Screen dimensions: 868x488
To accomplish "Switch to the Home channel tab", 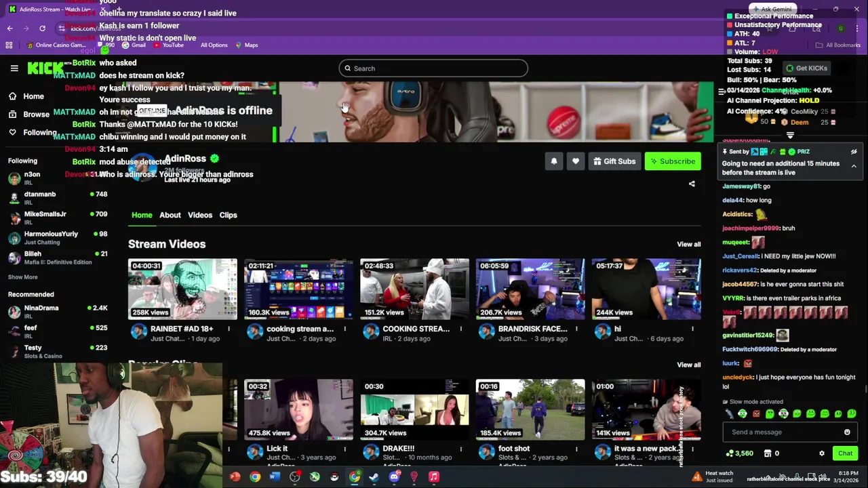I will pyautogui.click(x=142, y=215).
